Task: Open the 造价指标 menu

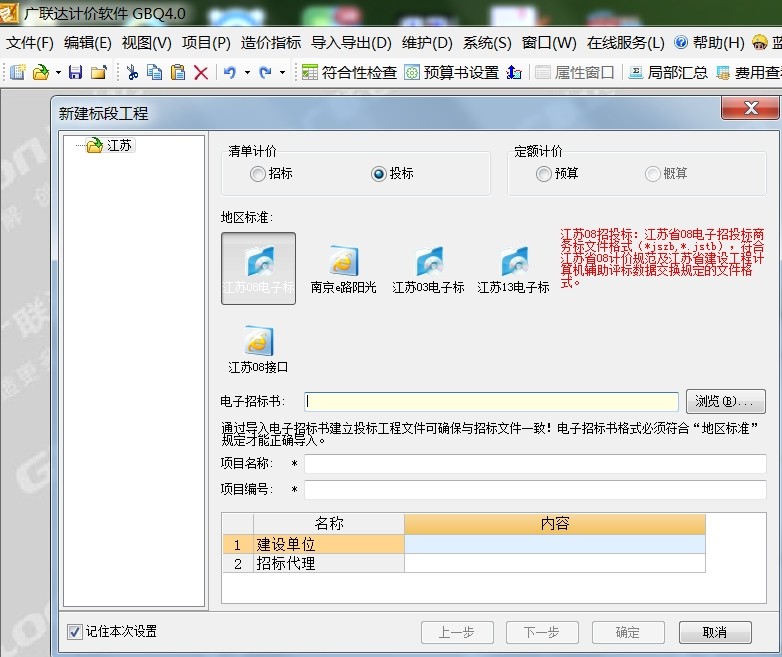Action: click(x=271, y=43)
